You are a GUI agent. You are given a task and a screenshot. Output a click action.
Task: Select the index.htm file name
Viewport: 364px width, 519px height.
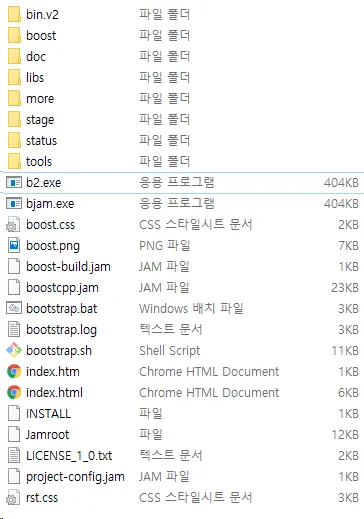pos(53,372)
